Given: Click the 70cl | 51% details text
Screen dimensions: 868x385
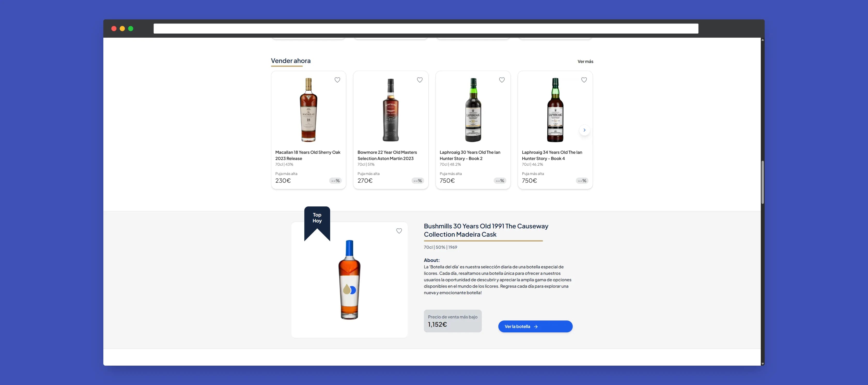Looking at the screenshot, I should point(366,165).
